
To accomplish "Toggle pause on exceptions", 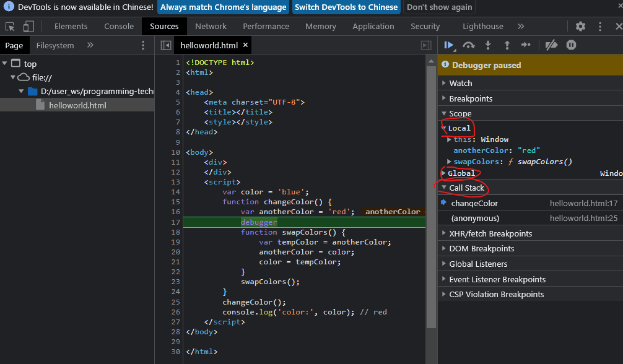I will 571,45.
